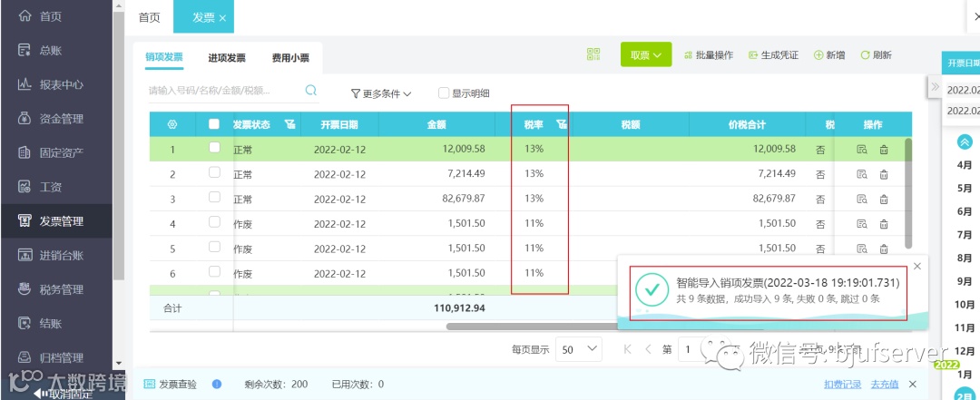980x400 pixels.
Task: Delete invoice row 4 with trash icon
Action: pyautogui.click(x=884, y=224)
